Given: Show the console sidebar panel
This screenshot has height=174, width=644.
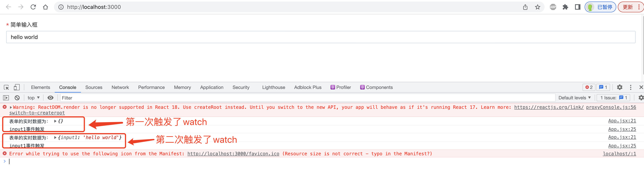Looking at the screenshot, I should pos(6,98).
